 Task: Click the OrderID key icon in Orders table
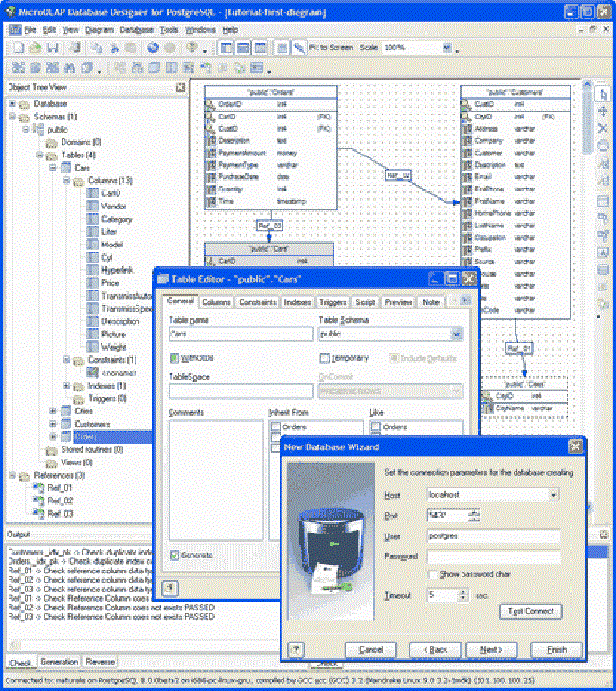pos(209,104)
